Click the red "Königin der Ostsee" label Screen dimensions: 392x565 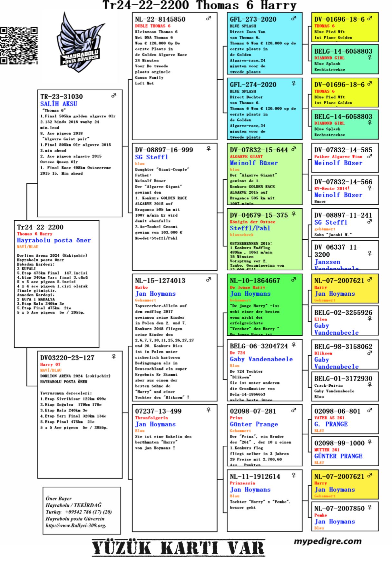click(253, 222)
